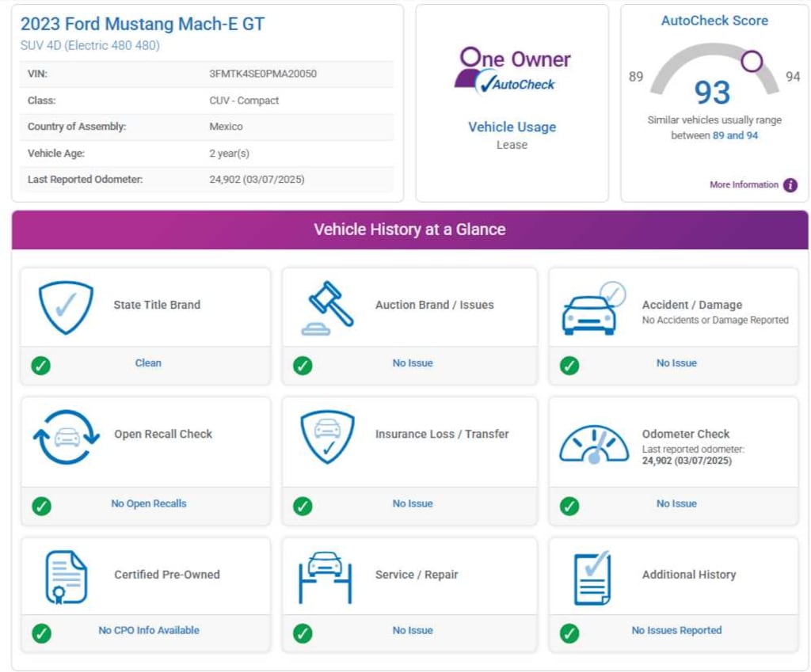Click the State Title Brand shield icon
Image resolution: width=811 pixels, height=672 pixels.
[66, 307]
